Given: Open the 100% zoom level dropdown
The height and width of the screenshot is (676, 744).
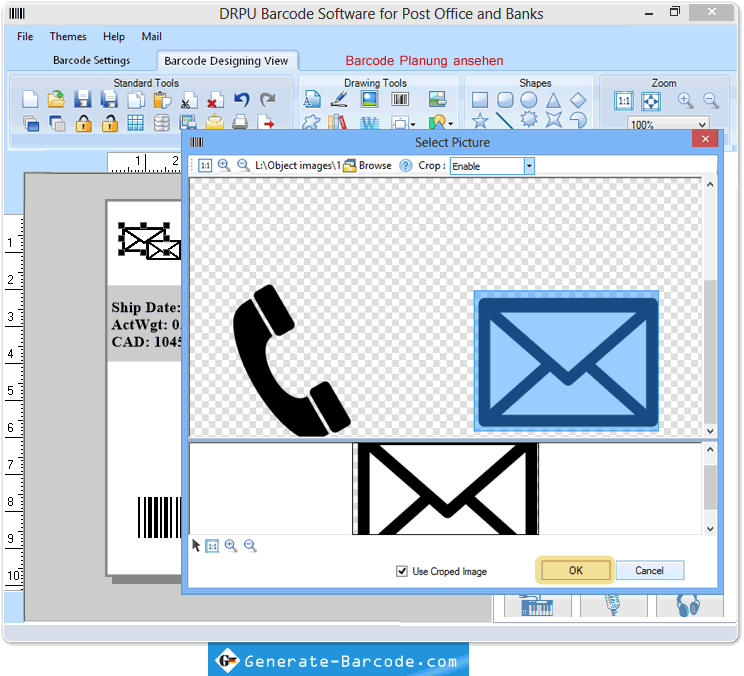Looking at the screenshot, I should (x=702, y=124).
